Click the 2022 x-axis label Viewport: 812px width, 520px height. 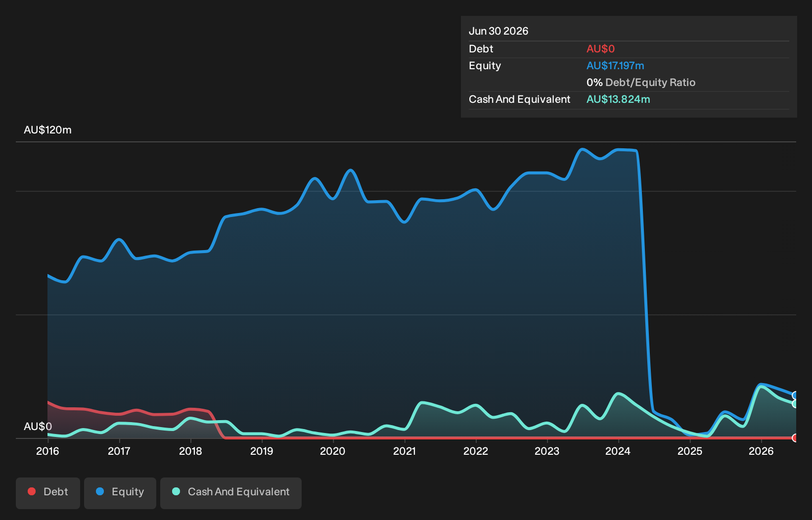(x=476, y=451)
